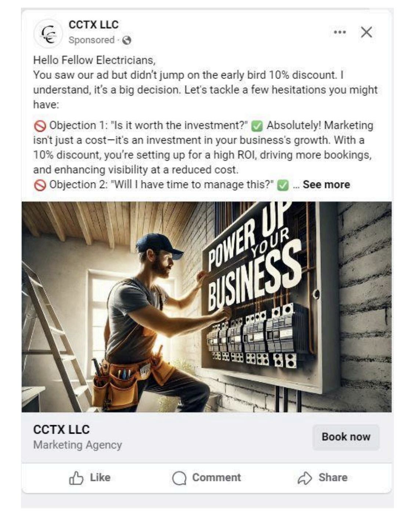Click the Like text label
The width and height of the screenshot is (420, 517).
[x=100, y=477]
